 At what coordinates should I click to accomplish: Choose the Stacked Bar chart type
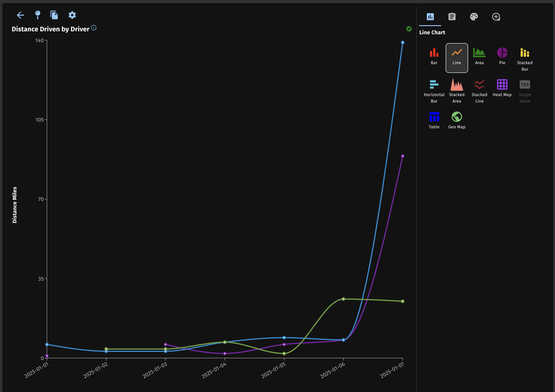[524, 59]
